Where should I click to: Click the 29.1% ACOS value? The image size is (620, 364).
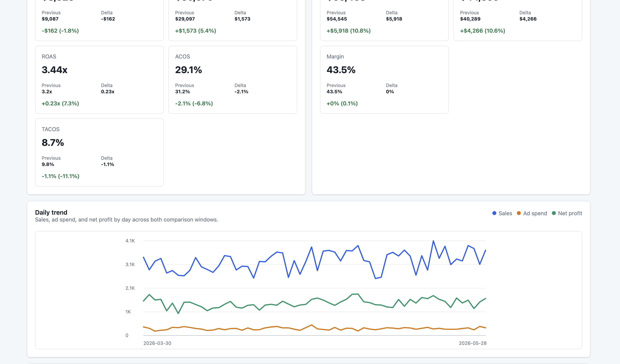click(x=188, y=70)
